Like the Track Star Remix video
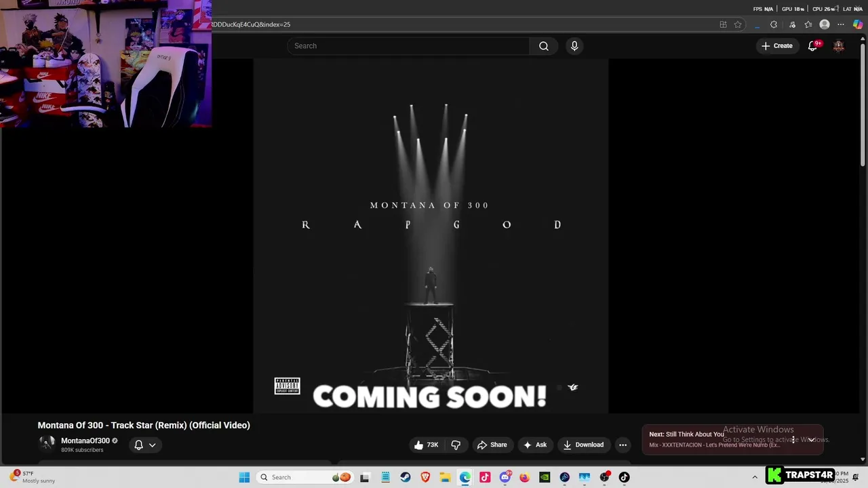Screen dimensions: 868x488 pos(426,445)
